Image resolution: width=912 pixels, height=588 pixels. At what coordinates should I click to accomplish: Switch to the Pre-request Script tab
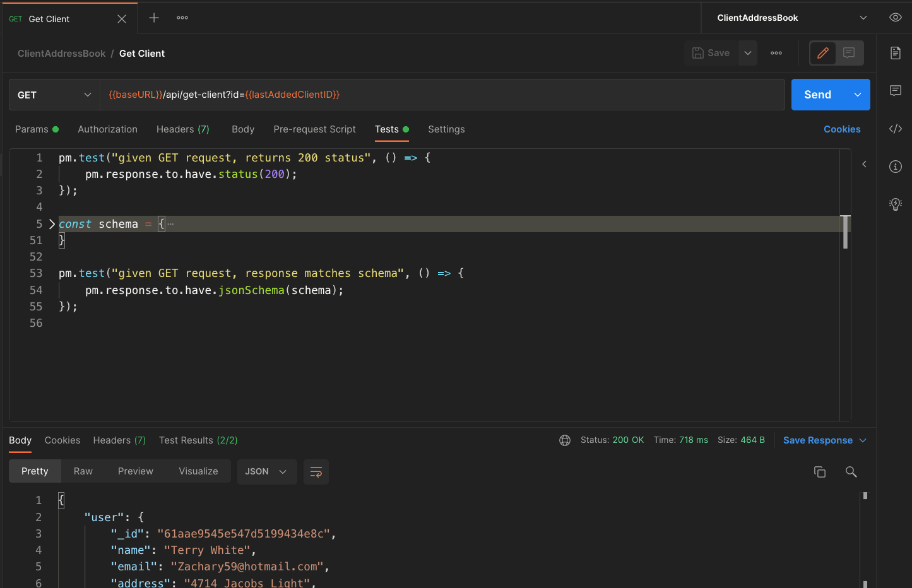[314, 129]
